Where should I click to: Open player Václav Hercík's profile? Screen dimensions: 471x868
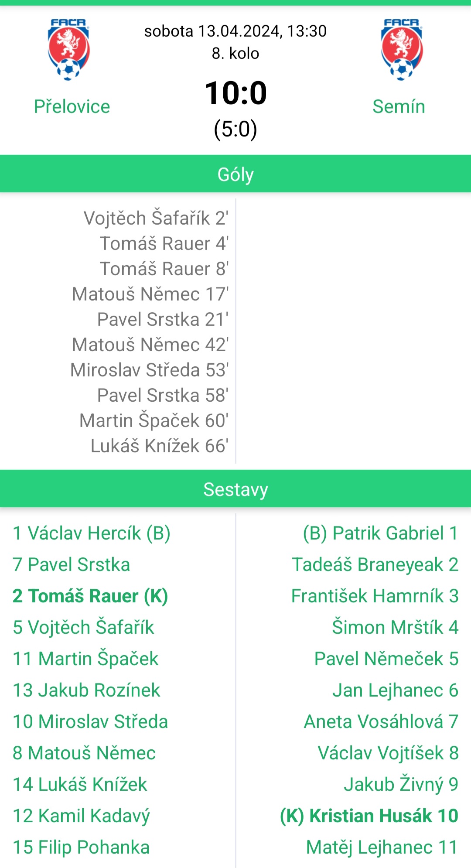pos(92,533)
